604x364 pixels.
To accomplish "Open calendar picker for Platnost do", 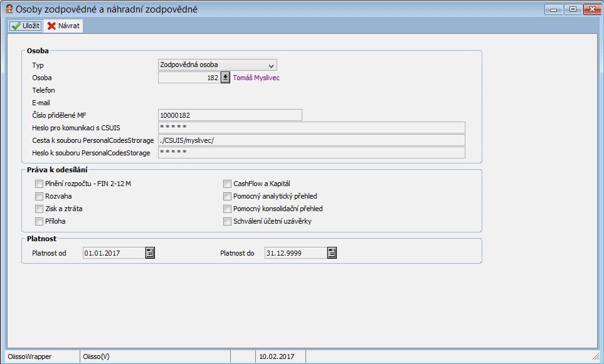I will click(x=332, y=253).
